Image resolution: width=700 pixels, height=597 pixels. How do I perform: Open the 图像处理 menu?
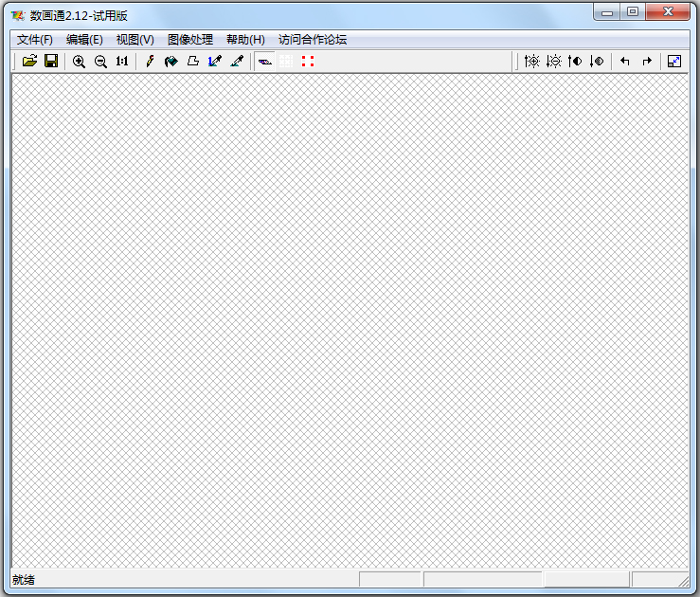pyautogui.click(x=190, y=40)
